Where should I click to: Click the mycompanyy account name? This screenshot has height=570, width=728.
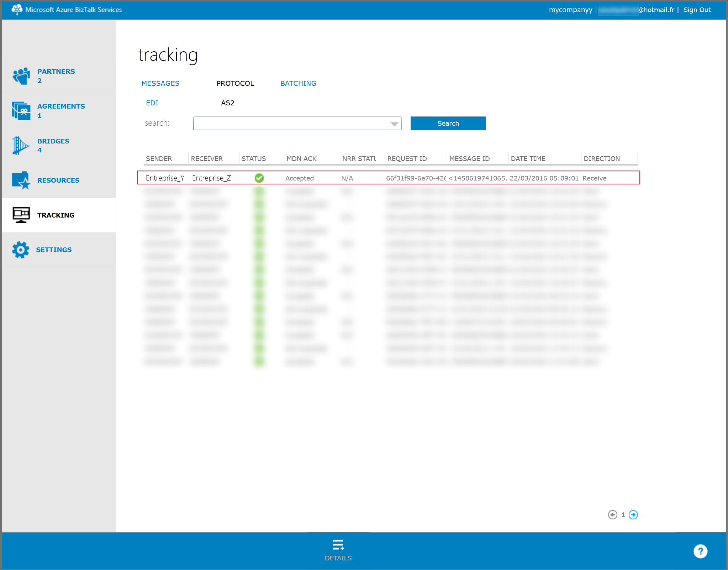570,10
